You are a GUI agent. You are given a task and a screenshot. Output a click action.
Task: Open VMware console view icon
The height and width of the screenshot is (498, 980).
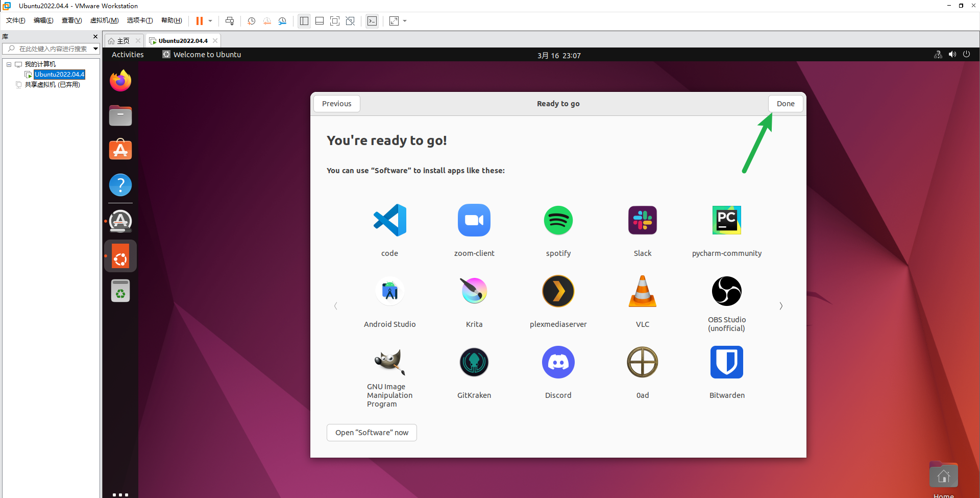372,21
